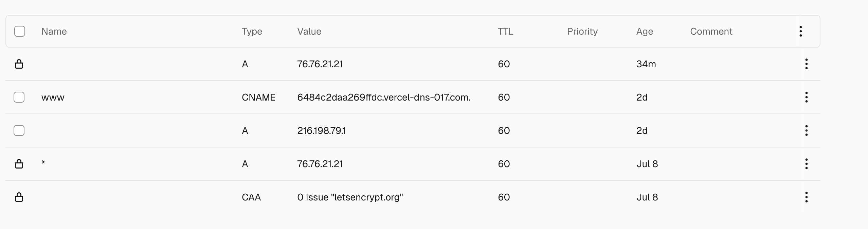Click the Comment column header
The image size is (868, 229).
pos(711,31)
